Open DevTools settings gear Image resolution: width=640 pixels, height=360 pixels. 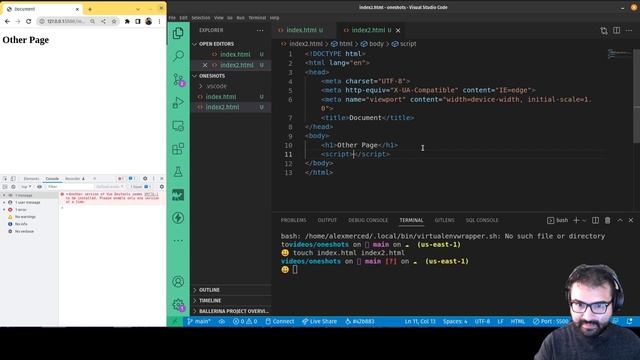(x=145, y=179)
